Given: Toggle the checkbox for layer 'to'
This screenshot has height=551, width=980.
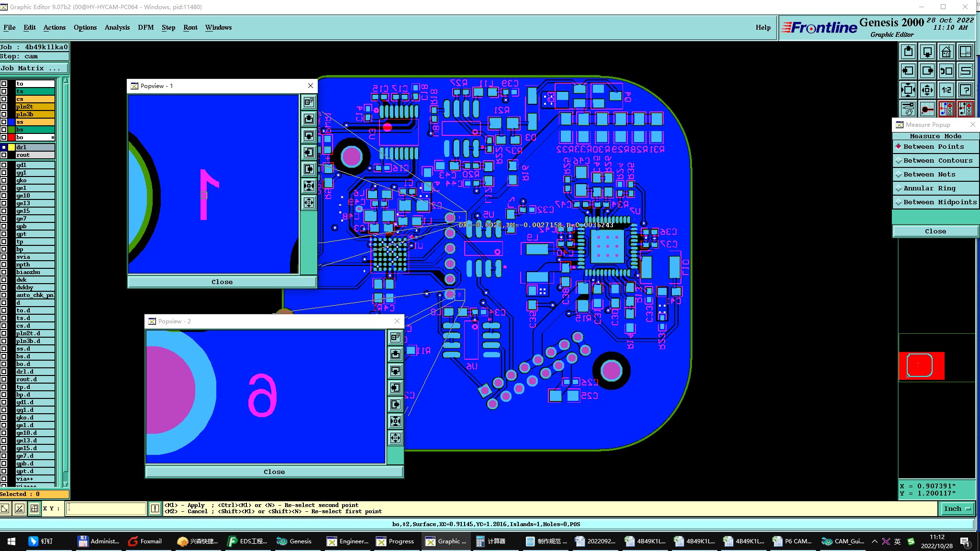Looking at the screenshot, I should 4,84.
